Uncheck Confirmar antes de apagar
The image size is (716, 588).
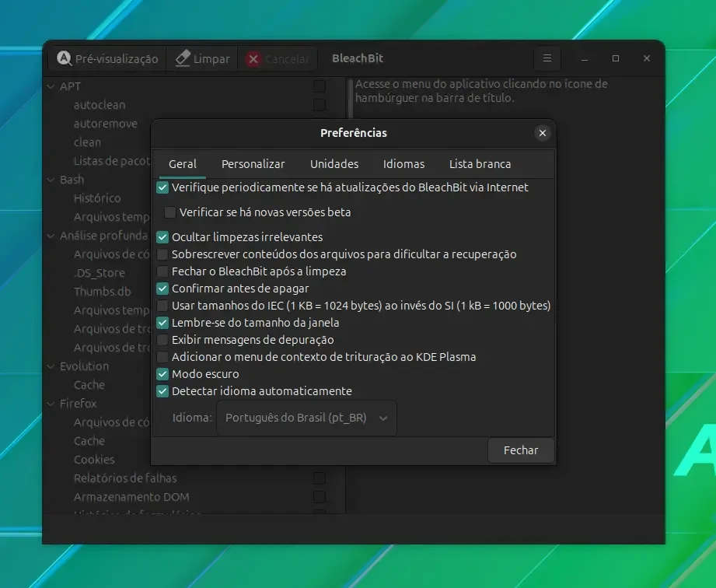coord(162,289)
